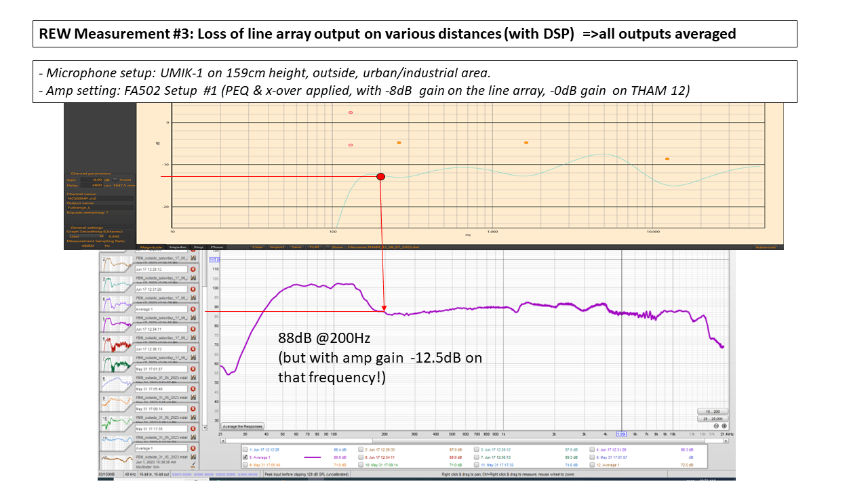
Task: Click the orange PEQ filter point near 1.5 kHz
Action: click(x=526, y=142)
